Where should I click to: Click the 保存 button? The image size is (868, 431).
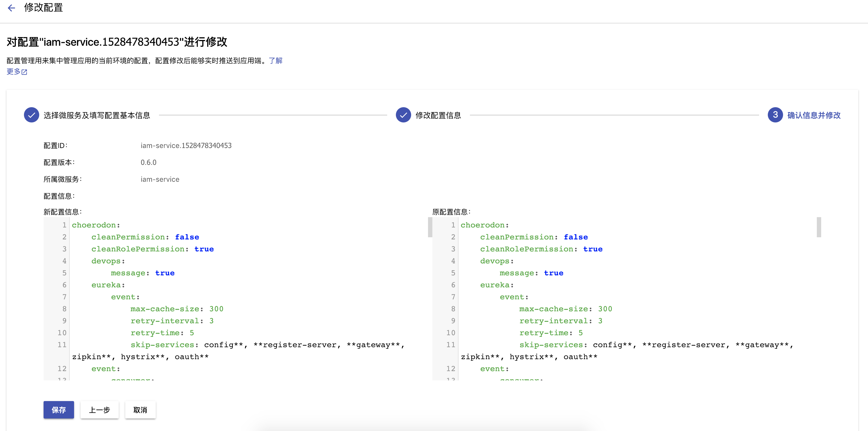point(59,410)
